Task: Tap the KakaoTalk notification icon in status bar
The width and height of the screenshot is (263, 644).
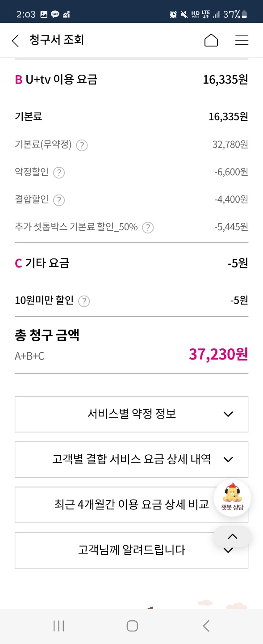Action: 55,14
